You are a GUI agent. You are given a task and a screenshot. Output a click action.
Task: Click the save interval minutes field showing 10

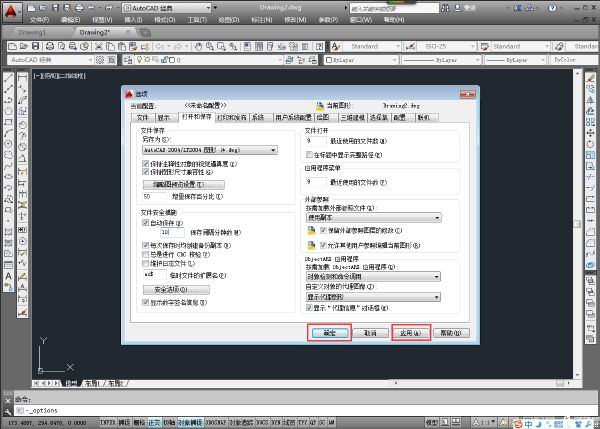pyautogui.click(x=172, y=232)
